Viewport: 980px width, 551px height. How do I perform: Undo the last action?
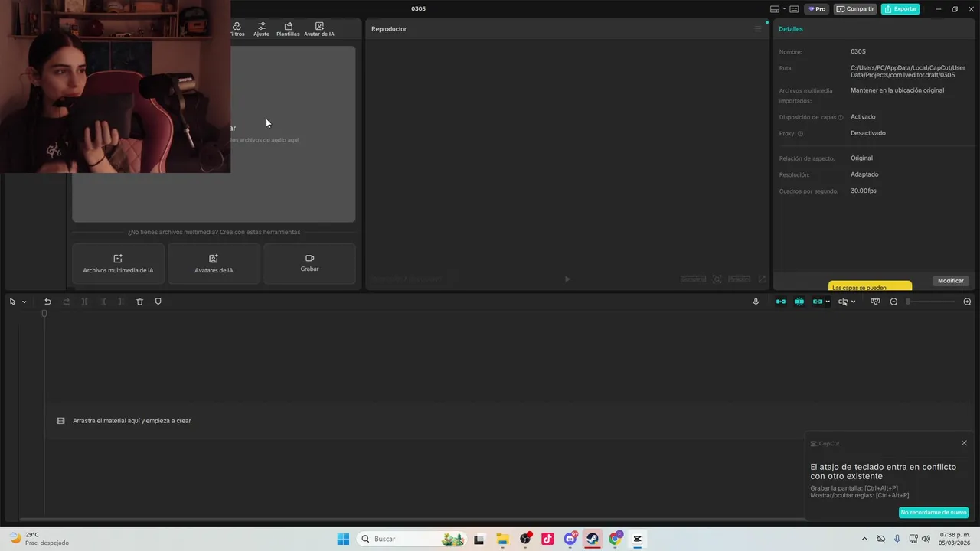[47, 302]
